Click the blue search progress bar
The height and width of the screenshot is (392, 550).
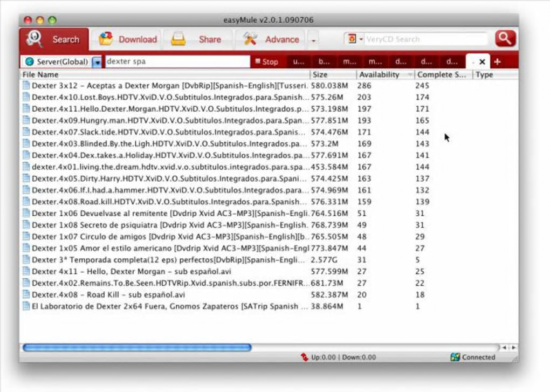(137, 347)
